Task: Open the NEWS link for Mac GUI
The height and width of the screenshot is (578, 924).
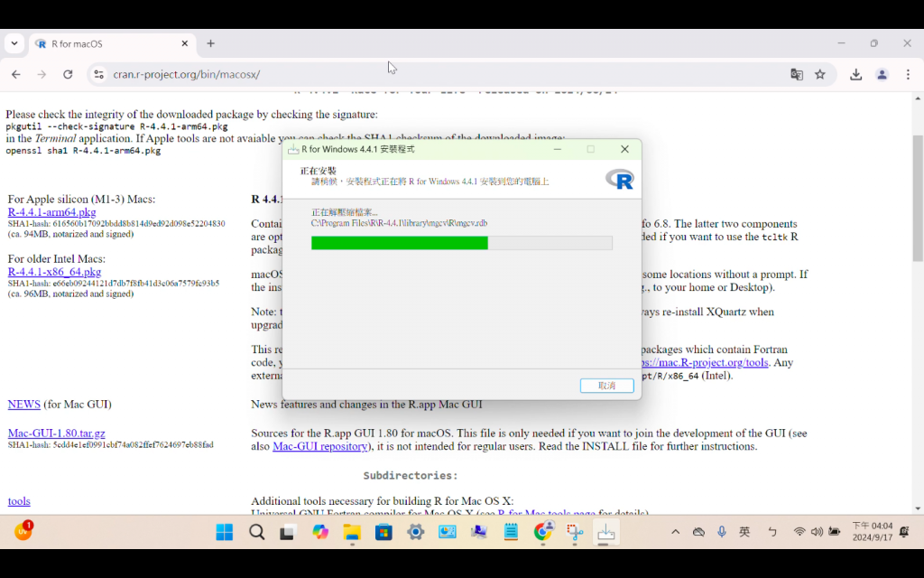Action: click(24, 404)
